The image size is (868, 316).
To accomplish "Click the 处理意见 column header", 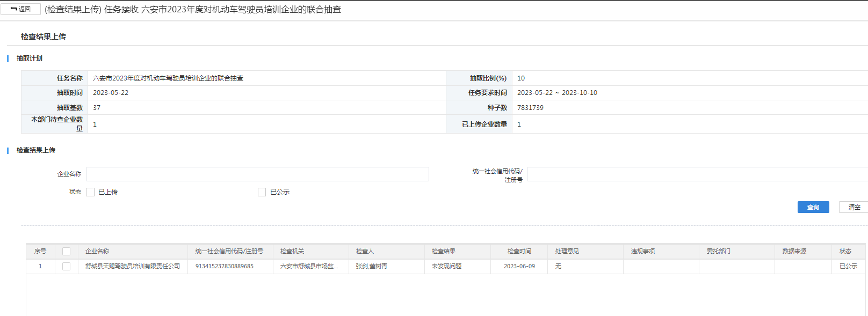I will (x=567, y=251).
